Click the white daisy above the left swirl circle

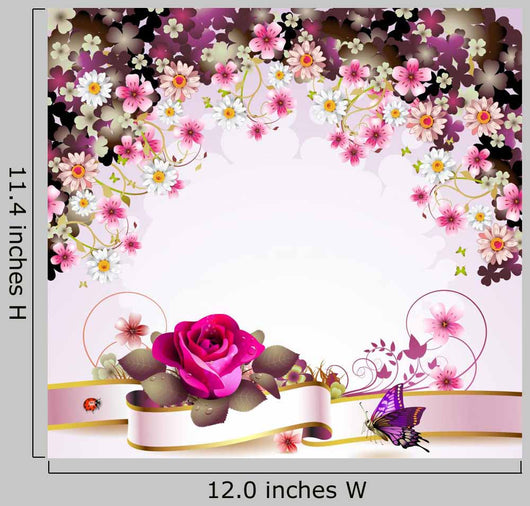[104, 266]
